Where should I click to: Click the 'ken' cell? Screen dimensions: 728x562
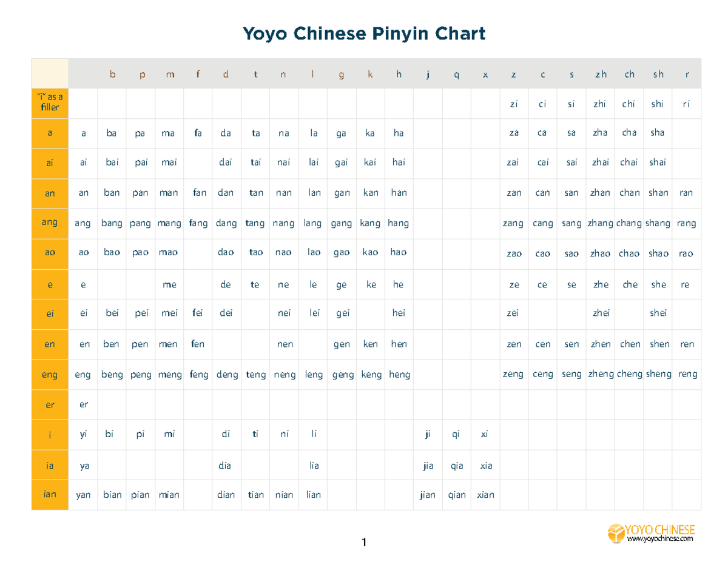pos(370,344)
